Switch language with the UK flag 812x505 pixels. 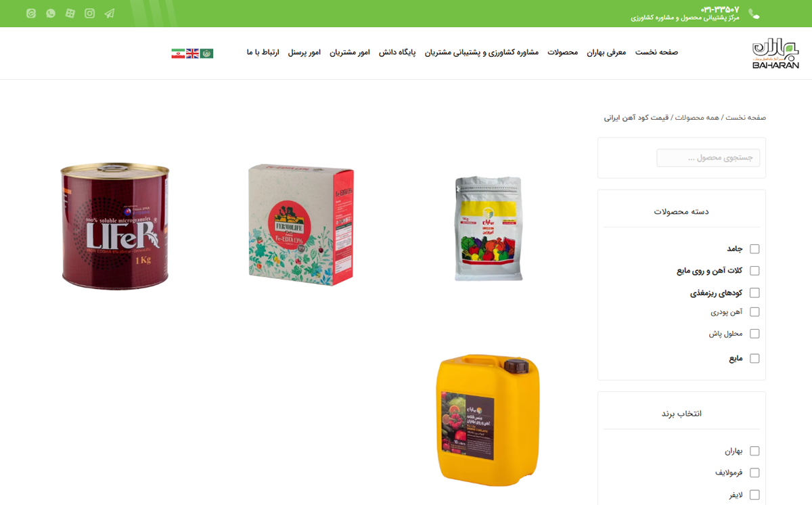pyautogui.click(x=192, y=53)
